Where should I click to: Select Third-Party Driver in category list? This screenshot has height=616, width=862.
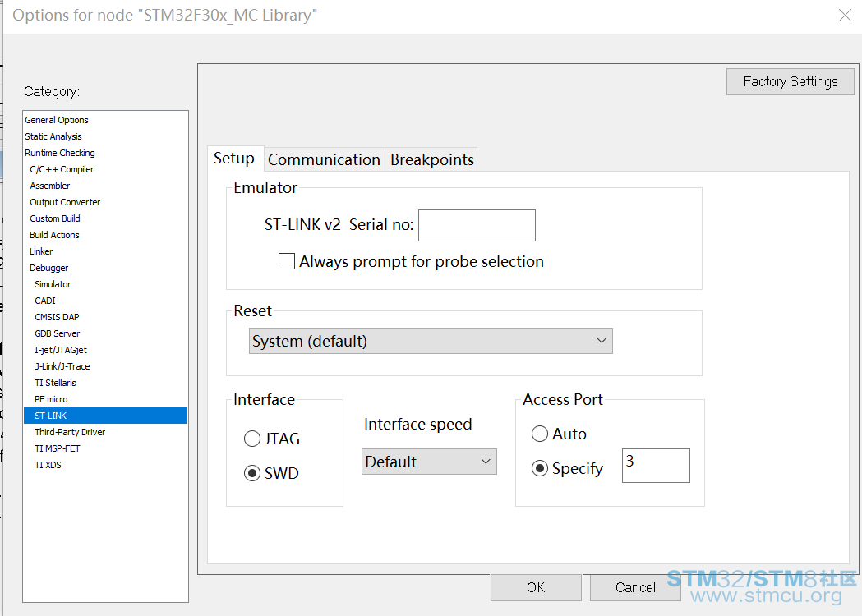click(105, 433)
